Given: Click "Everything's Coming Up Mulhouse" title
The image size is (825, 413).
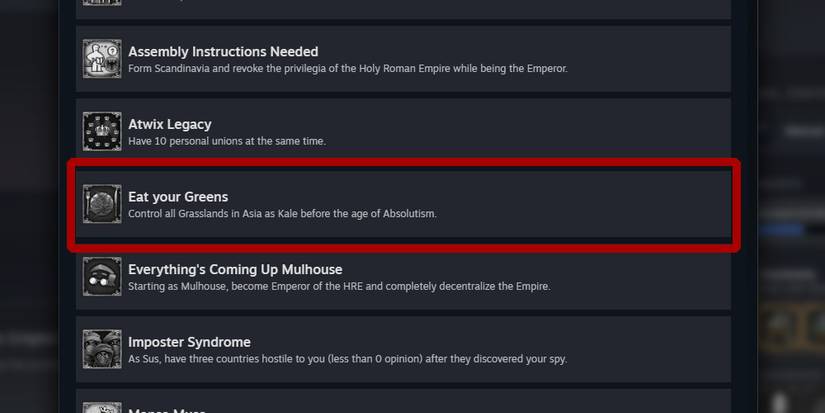Looking at the screenshot, I should (x=235, y=269).
